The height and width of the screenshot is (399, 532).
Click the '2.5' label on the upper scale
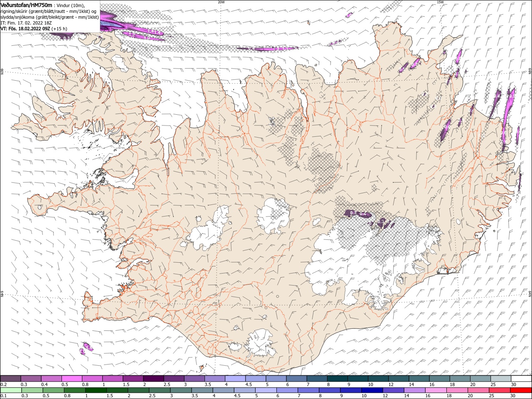[167, 384]
